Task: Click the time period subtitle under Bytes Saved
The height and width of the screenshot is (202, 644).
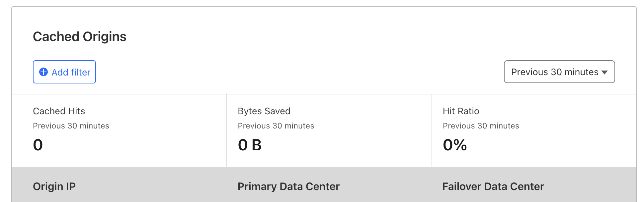Action: (276, 126)
